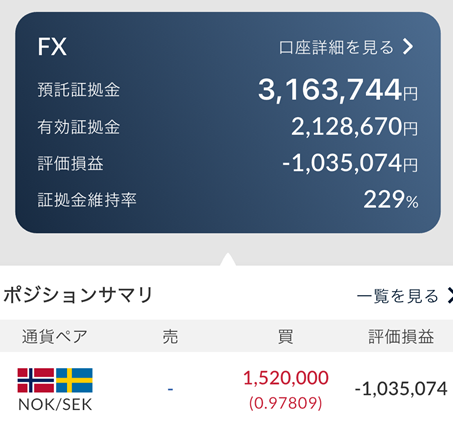The image size is (453, 428).
Task: Select the NOK/SEK currency pair label
Action: [55, 405]
